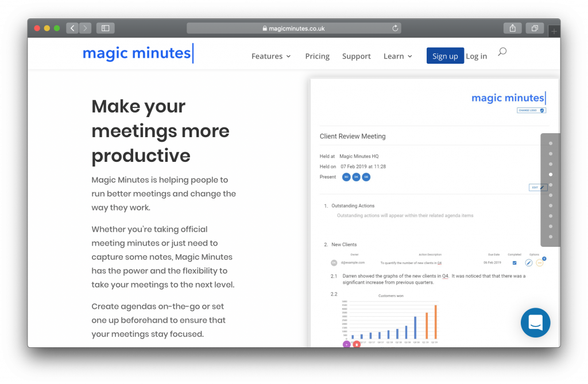Open the Pricing page

[x=317, y=56]
